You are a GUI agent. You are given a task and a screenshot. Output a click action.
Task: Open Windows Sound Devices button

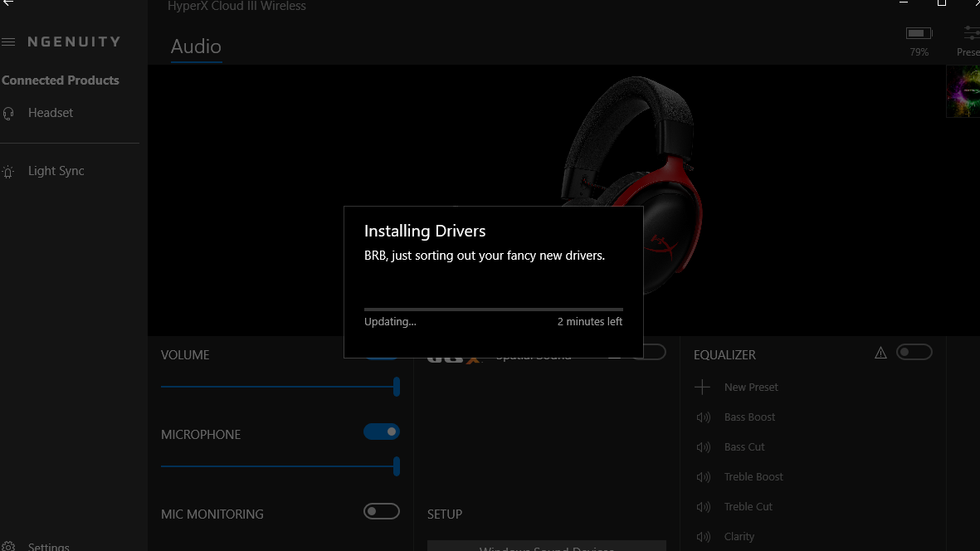(547, 546)
